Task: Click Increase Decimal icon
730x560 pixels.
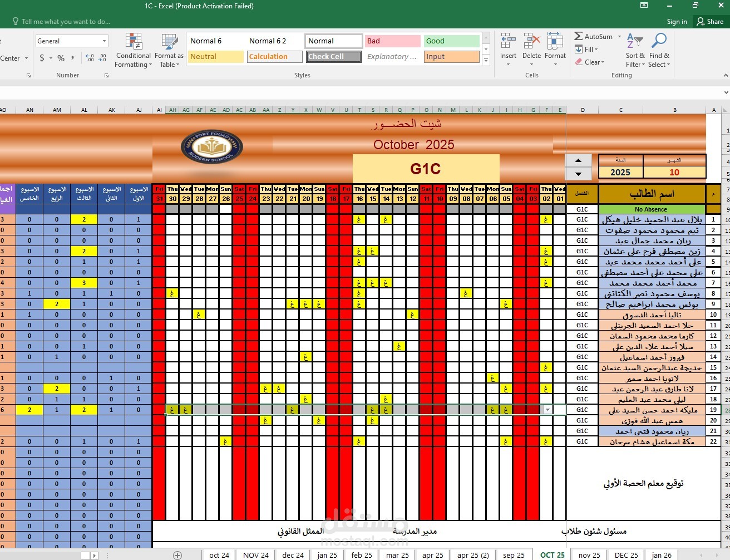Action: [90, 58]
